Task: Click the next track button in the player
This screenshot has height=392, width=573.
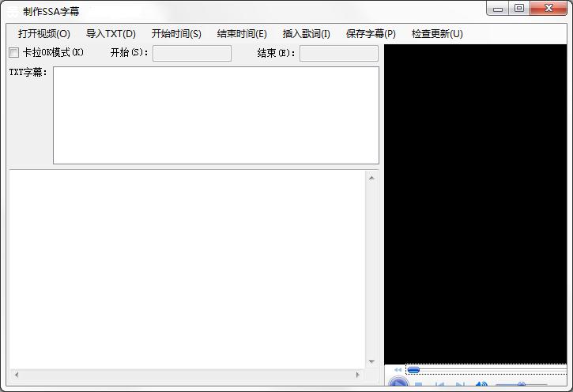Action: coord(460,384)
